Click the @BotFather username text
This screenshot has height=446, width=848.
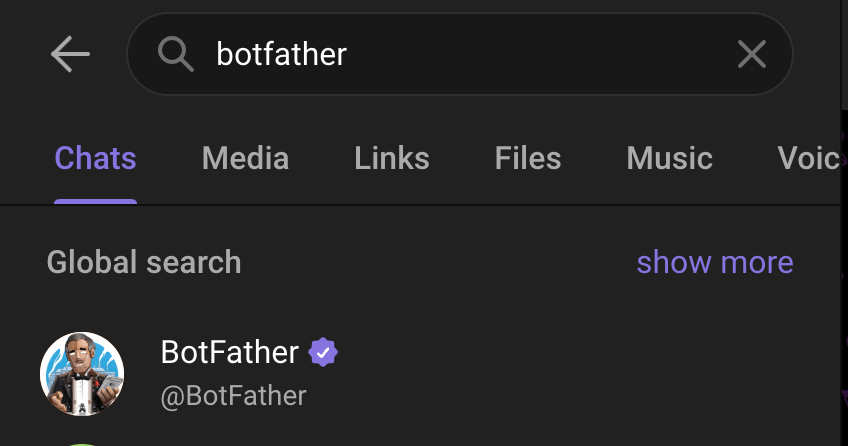point(233,395)
